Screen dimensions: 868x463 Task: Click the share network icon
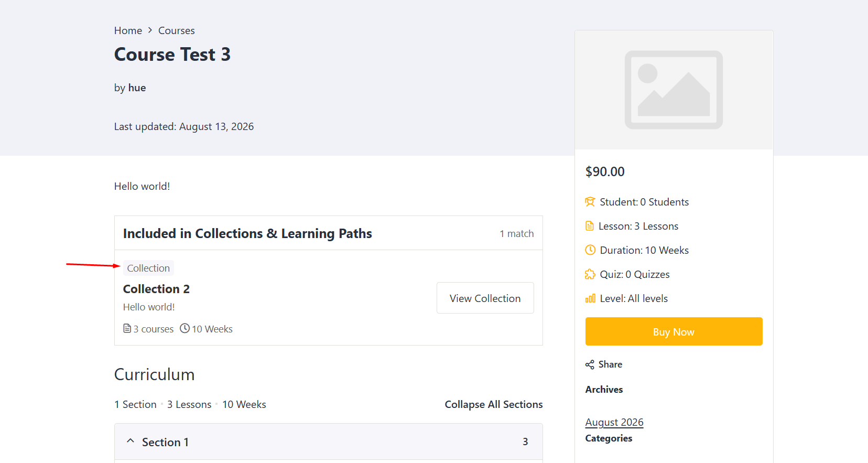[x=590, y=365]
